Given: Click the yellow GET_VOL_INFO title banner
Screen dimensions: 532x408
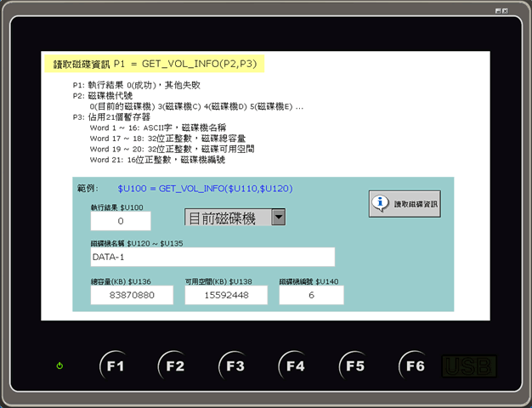Looking at the screenshot, I should coord(154,63).
